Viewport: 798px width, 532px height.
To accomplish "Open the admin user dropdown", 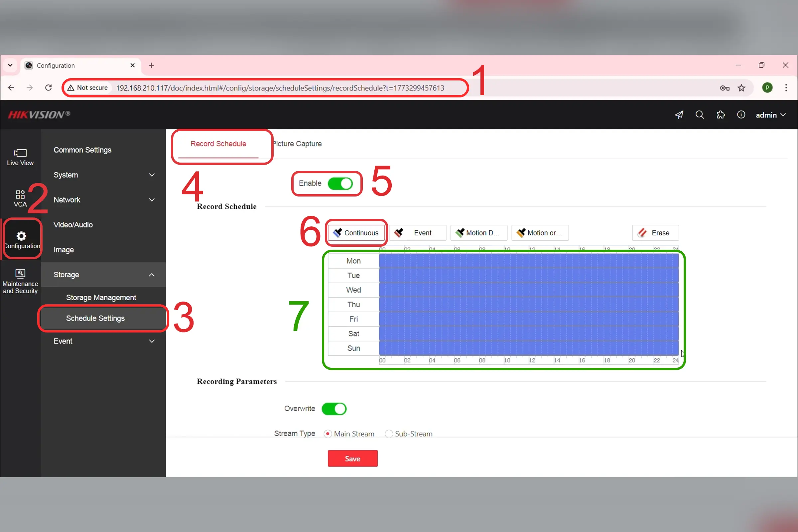I will point(770,115).
